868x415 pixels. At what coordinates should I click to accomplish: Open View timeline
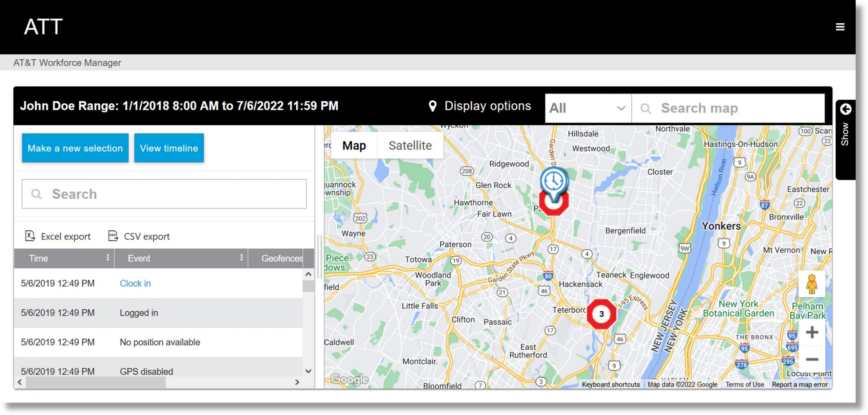click(x=169, y=148)
